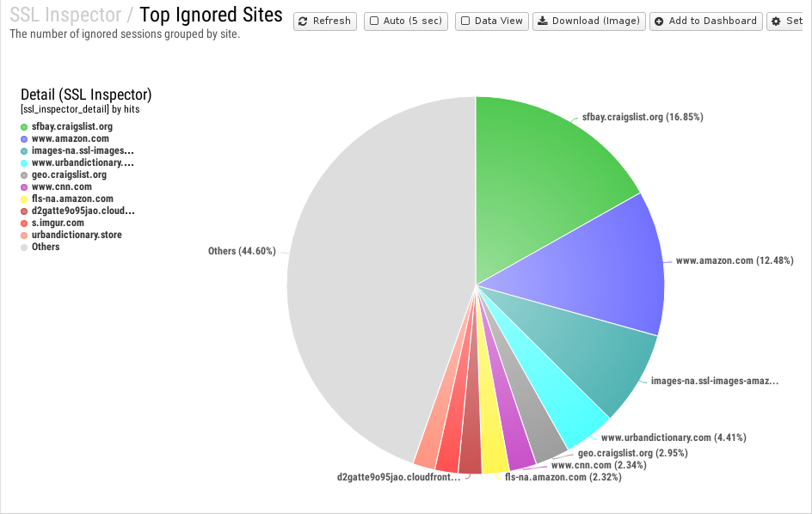This screenshot has width=812, height=514.
Task: Click the refresh arrows icon
Action: point(303,21)
